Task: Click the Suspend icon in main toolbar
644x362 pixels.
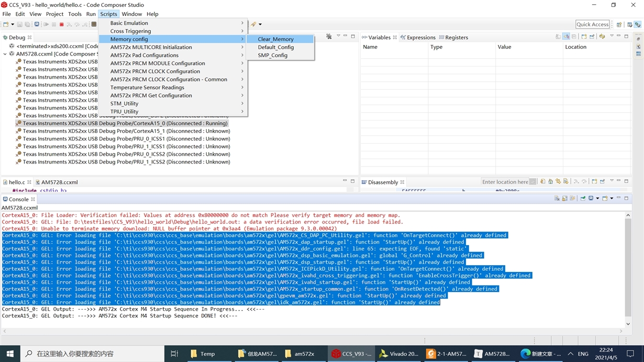Action: pyautogui.click(x=54, y=24)
